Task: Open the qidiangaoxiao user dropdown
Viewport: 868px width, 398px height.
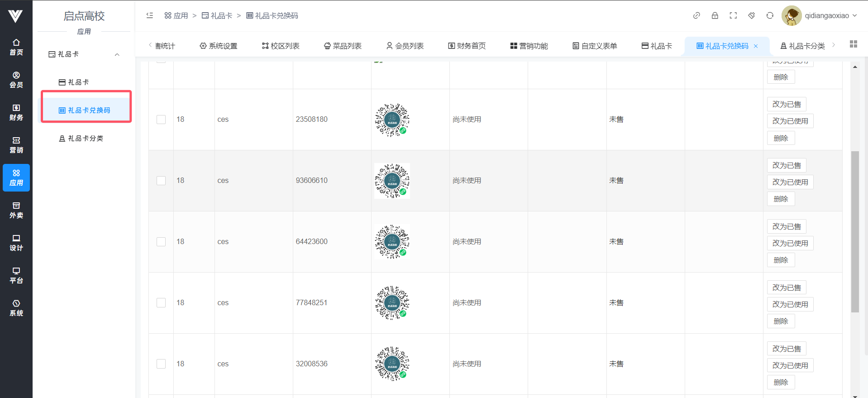Action: click(x=819, y=15)
